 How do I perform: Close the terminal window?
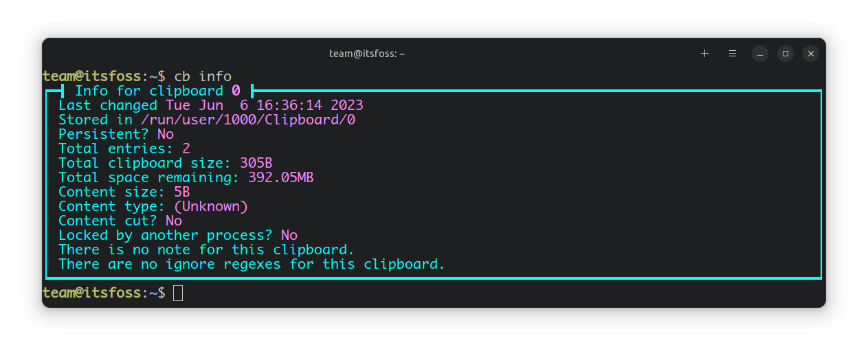(x=811, y=54)
